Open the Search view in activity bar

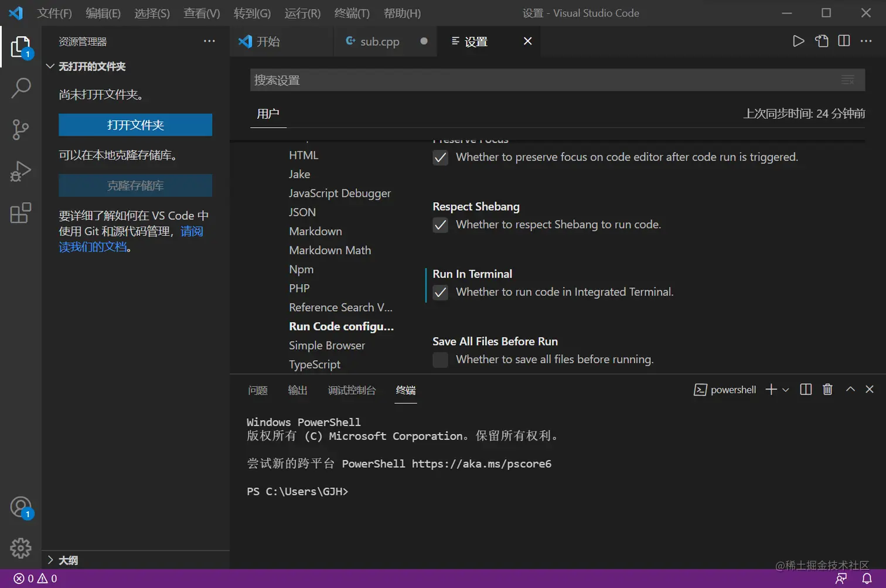[21, 88]
